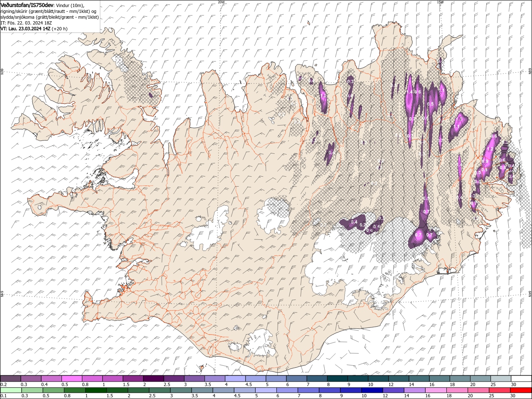Click the snow scale swatch between 1 and 1.5

click(x=112, y=379)
